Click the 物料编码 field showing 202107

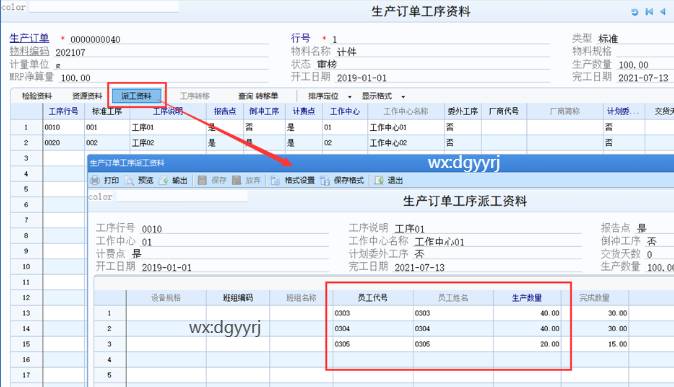click(161, 52)
